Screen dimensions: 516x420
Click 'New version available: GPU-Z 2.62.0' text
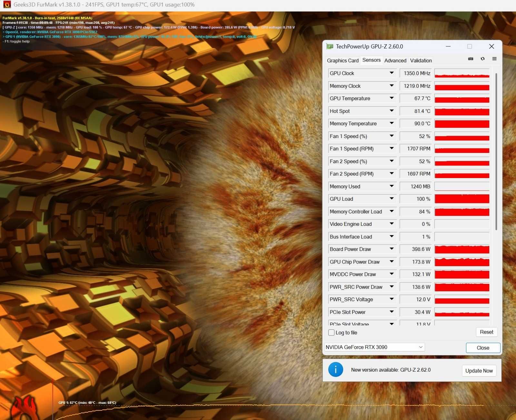(x=391, y=370)
